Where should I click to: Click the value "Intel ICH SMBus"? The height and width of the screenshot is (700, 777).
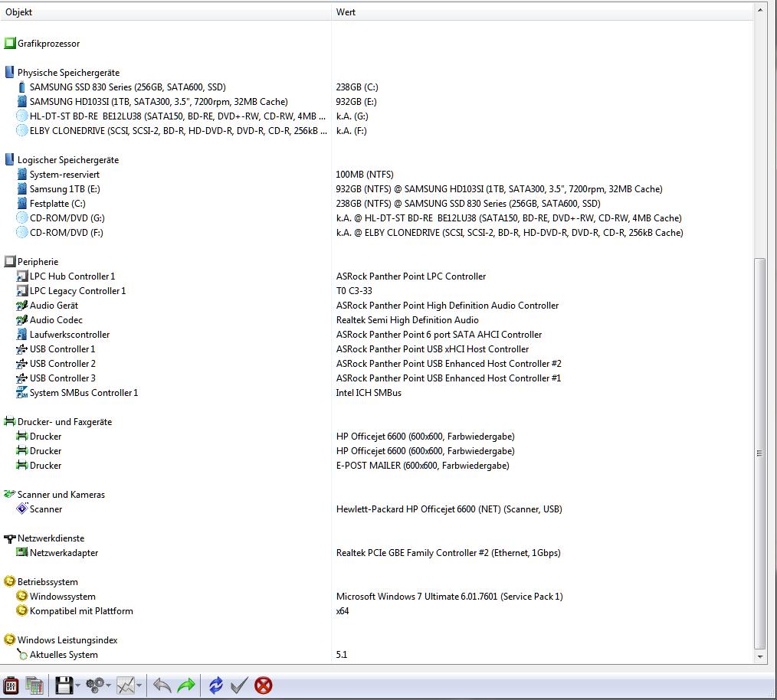[369, 393]
